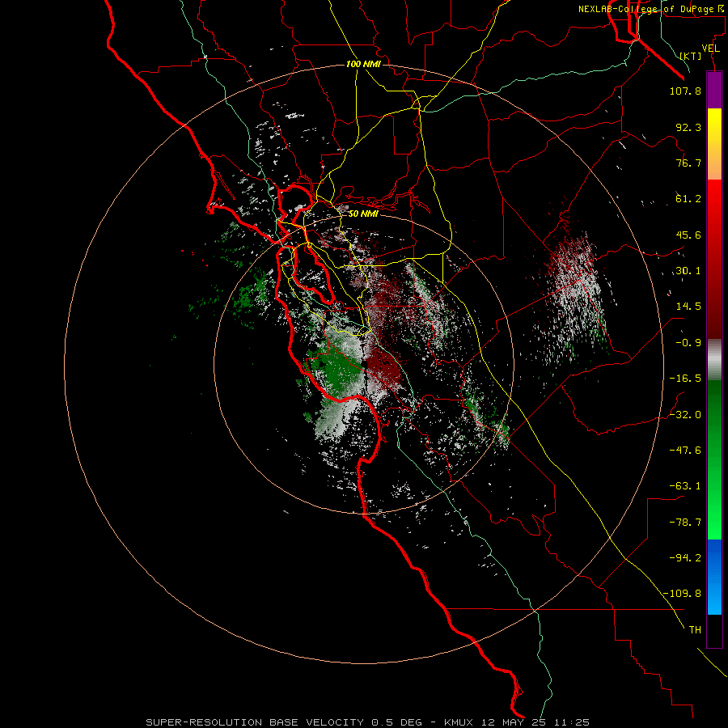Click the gray near-zero segment of the color bar
Image resolution: width=728 pixels, height=728 pixels.
714,360
